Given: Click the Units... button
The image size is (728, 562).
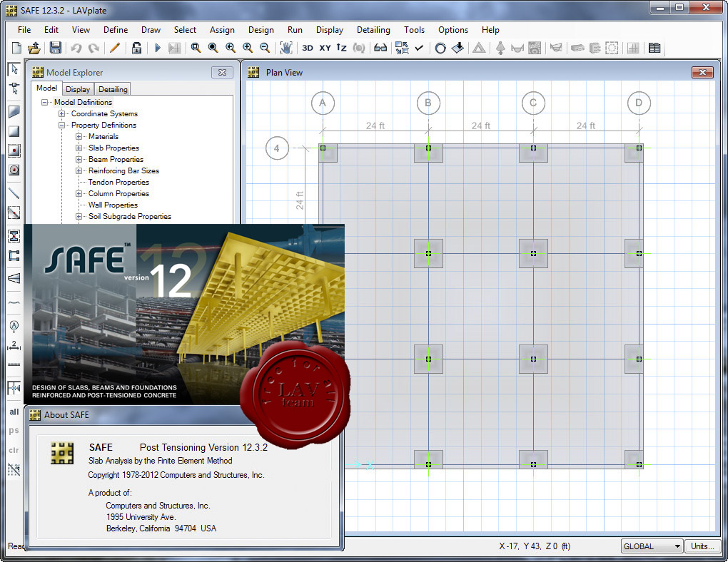Looking at the screenshot, I should [702, 546].
